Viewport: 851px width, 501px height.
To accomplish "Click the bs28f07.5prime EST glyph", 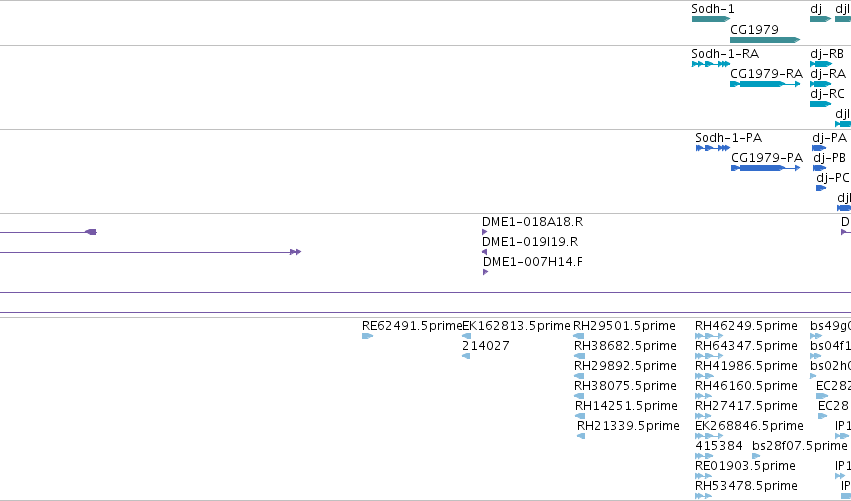I will point(756,456).
